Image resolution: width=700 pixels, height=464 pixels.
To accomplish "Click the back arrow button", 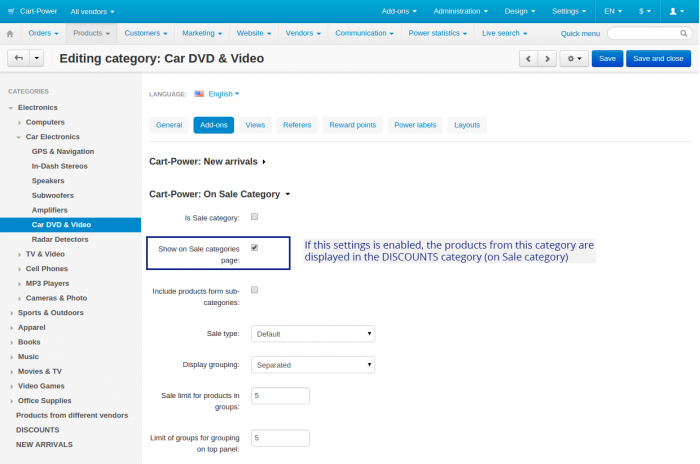I will point(19,58).
